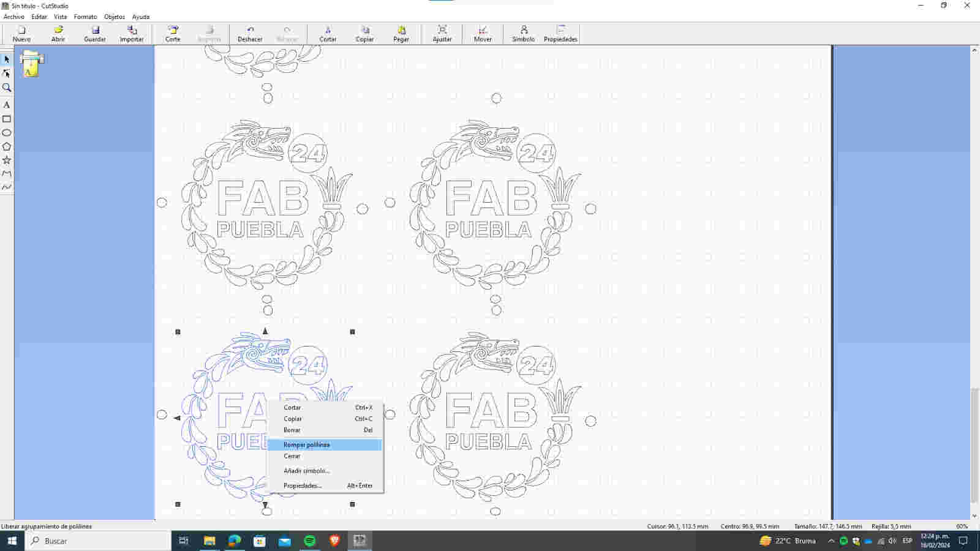The width and height of the screenshot is (980, 551).
Task: Open a file with Abrir
Action: (x=58, y=34)
